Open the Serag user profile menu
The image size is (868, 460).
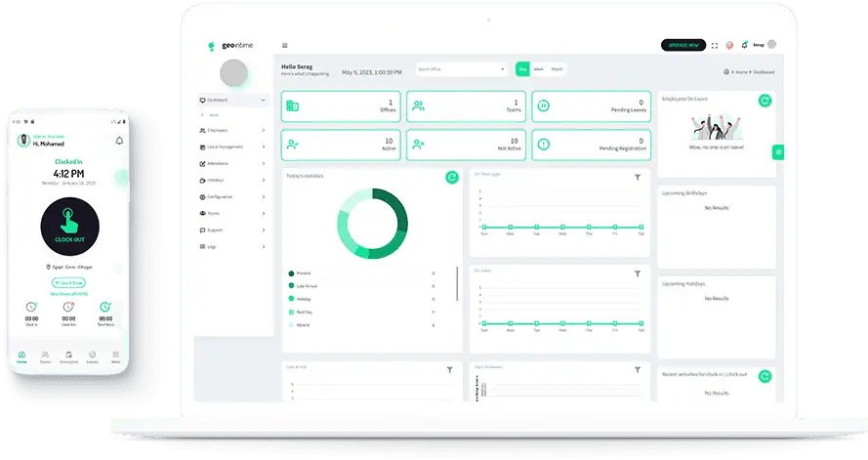tap(765, 45)
